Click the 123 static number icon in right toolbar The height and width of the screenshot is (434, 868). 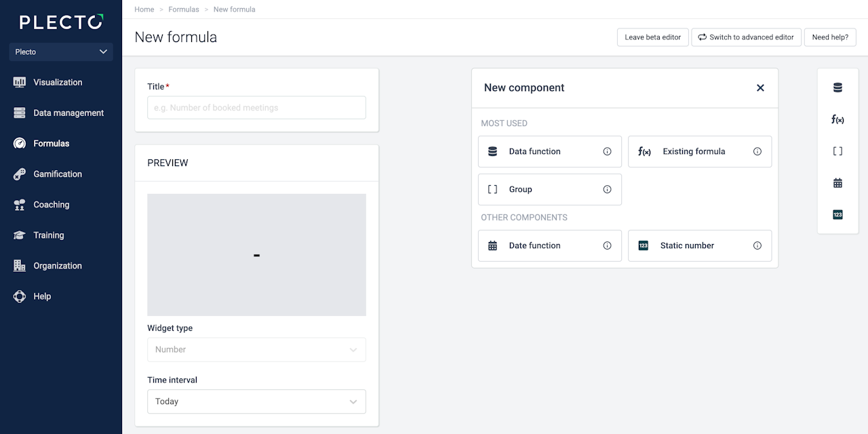837,215
